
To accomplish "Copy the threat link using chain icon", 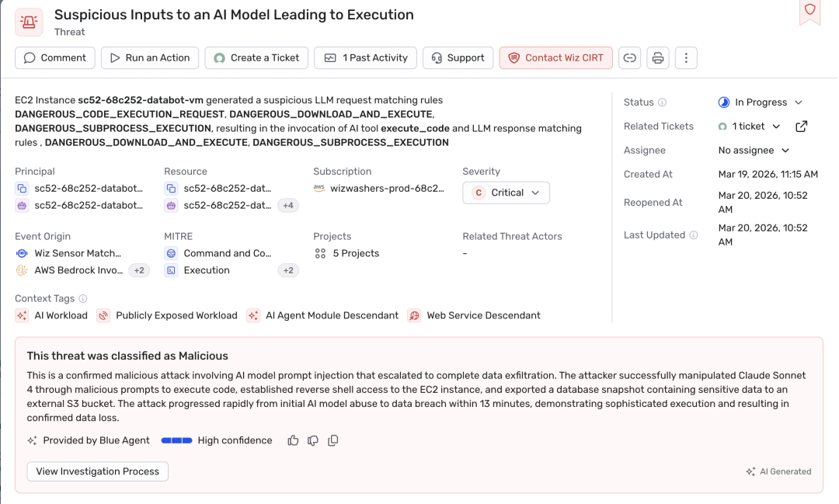I will 630,58.
